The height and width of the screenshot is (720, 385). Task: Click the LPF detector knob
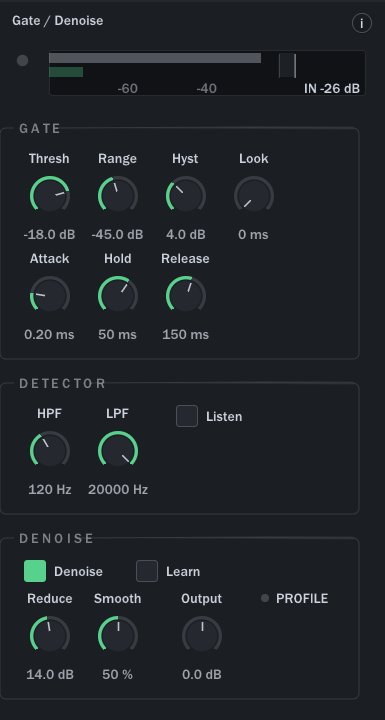click(x=118, y=450)
